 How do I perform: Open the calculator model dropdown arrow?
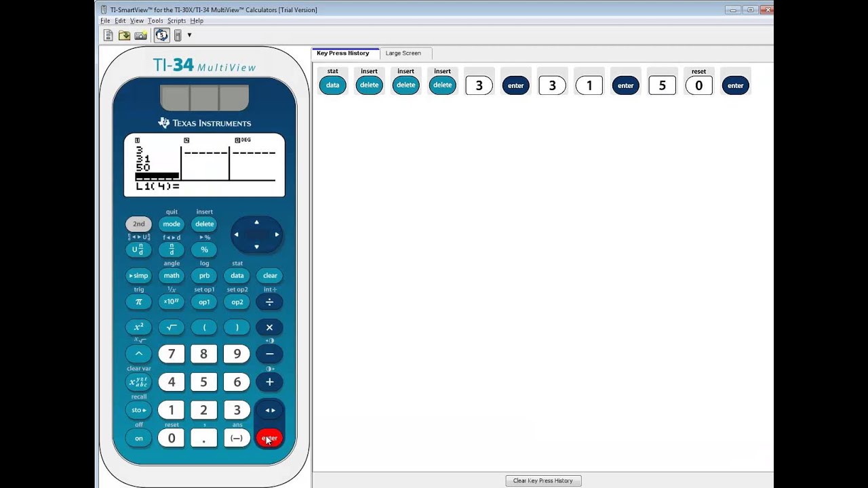pyautogui.click(x=189, y=35)
